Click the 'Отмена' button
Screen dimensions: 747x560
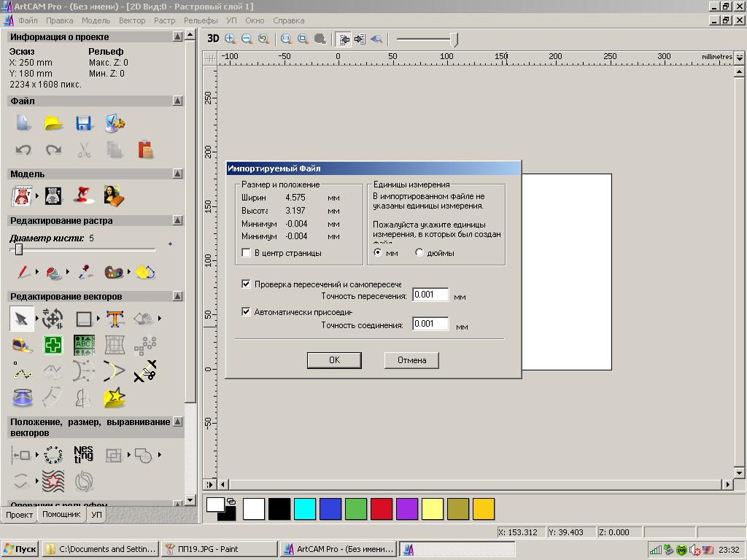[411, 360]
